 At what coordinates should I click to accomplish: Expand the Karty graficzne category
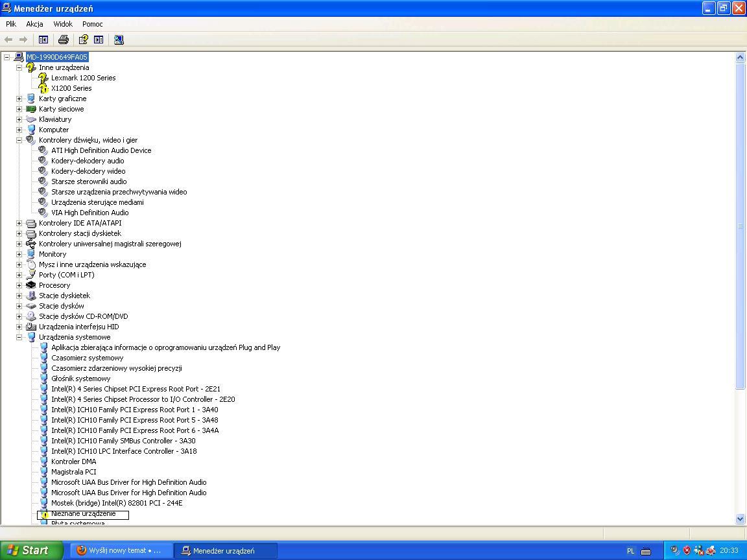tap(19, 99)
